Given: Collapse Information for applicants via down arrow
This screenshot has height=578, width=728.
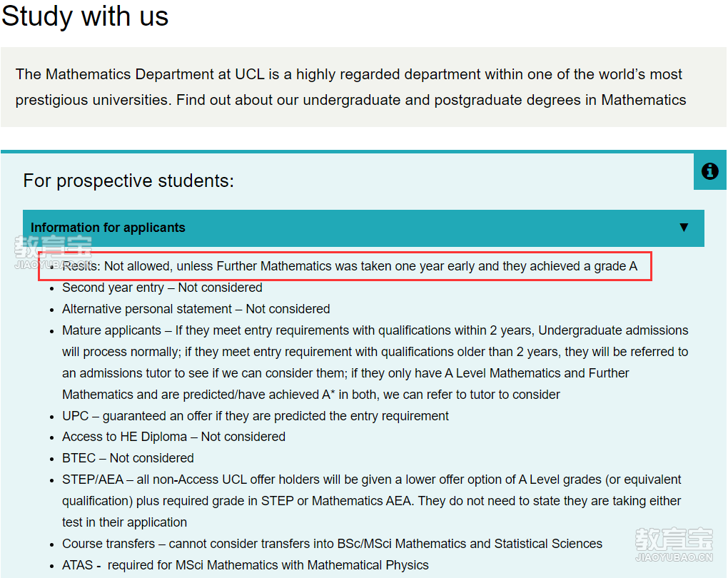Looking at the screenshot, I should pyautogui.click(x=684, y=227).
